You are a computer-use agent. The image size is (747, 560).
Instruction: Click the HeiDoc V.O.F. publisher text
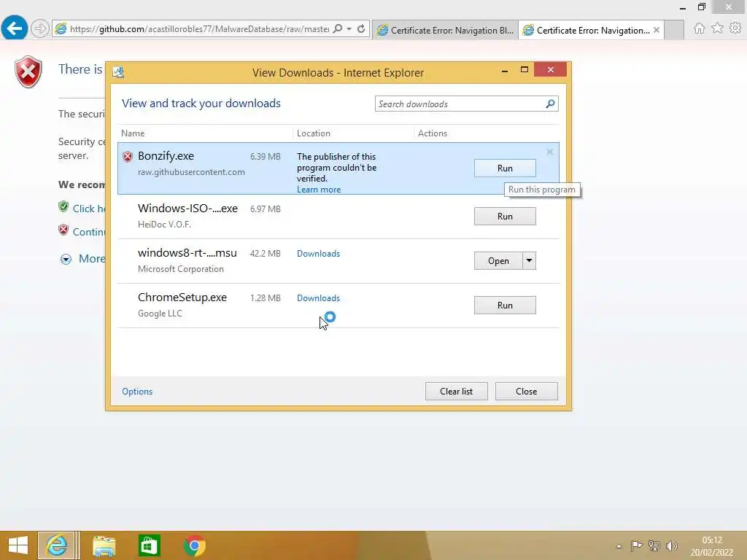pyautogui.click(x=164, y=225)
